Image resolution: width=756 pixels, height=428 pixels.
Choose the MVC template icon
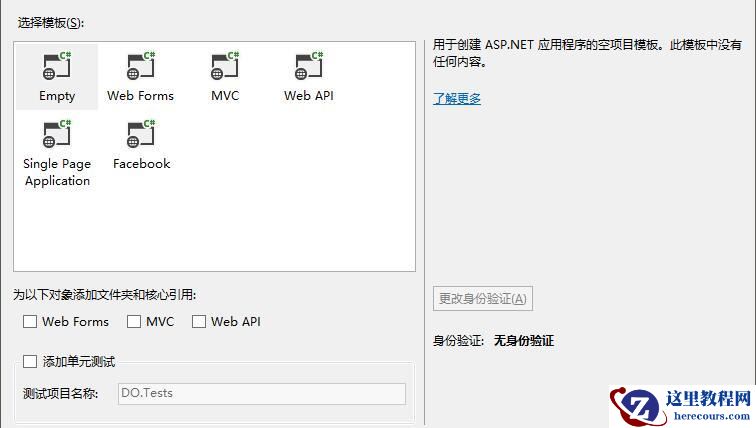[225, 66]
